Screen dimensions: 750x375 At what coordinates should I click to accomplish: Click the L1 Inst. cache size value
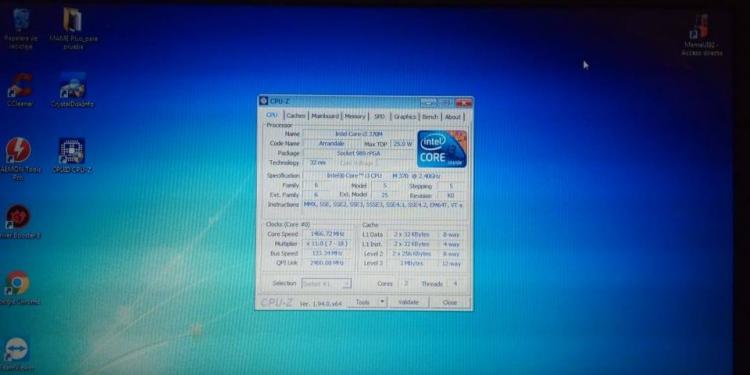tap(411, 244)
